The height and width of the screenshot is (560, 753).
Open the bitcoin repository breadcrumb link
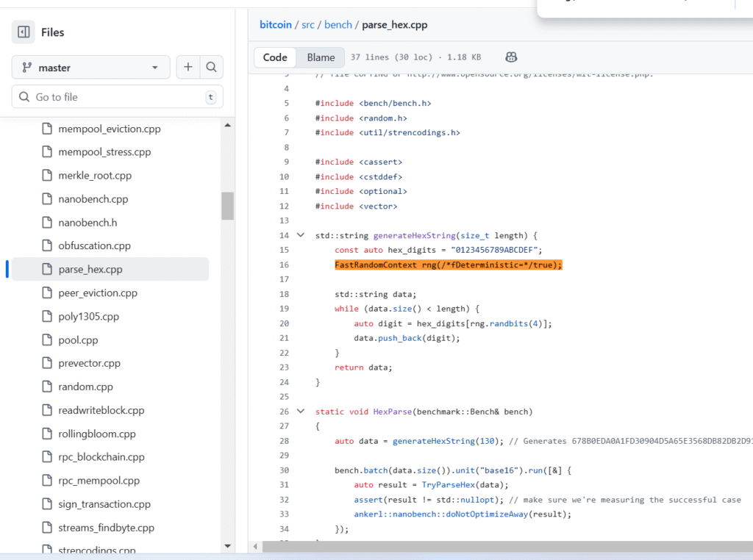pyautogui.click(x=276, y=24)
